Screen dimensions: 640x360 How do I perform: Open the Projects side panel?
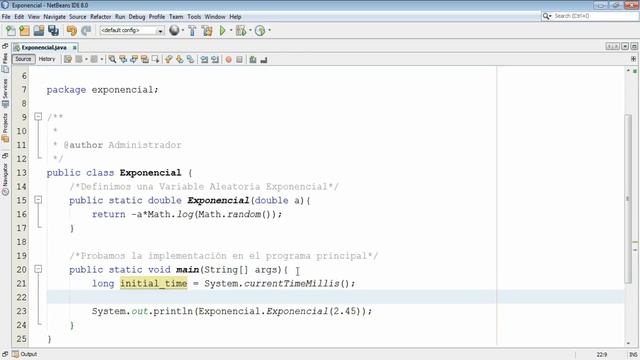coord(5,128)
